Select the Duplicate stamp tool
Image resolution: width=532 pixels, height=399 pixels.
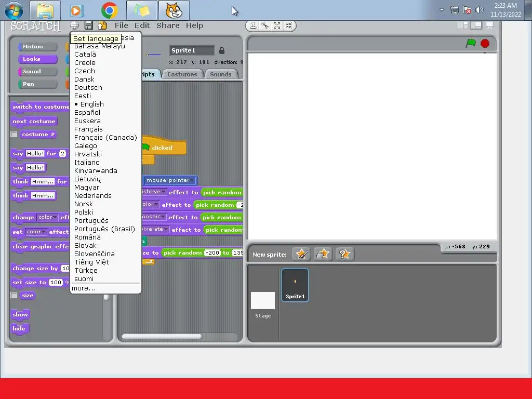tap(253, 26)
